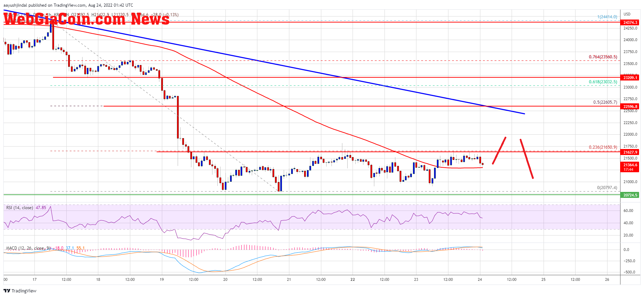Click the RSI axis value 20.00
644x297 pixels.
[x=628, y=235]
